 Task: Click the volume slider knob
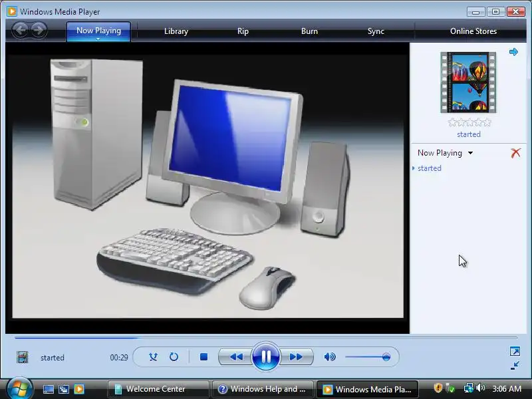pyautogui.click(x=386, y=356)
